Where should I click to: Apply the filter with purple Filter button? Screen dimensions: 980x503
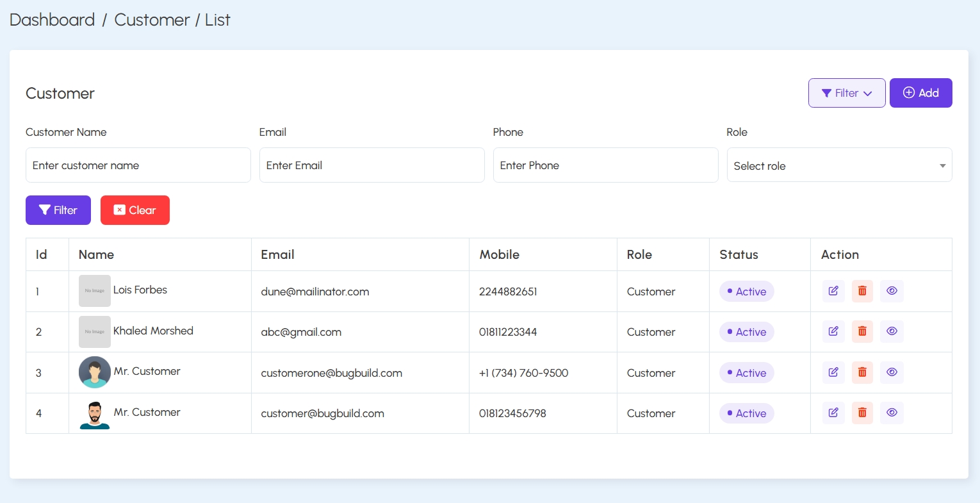[58, 210]
